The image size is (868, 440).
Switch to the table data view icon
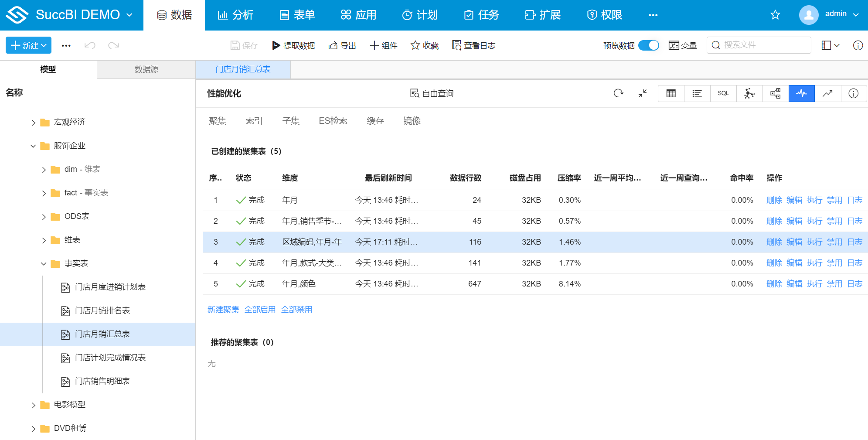(671, 93)
